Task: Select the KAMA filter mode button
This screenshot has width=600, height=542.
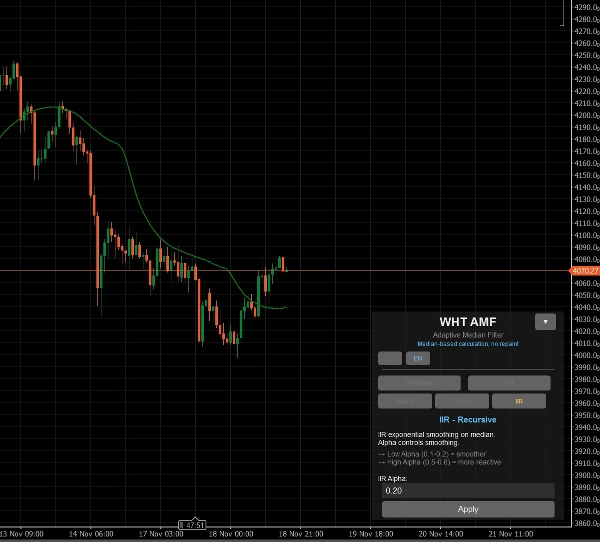Action: coord(404,401)
